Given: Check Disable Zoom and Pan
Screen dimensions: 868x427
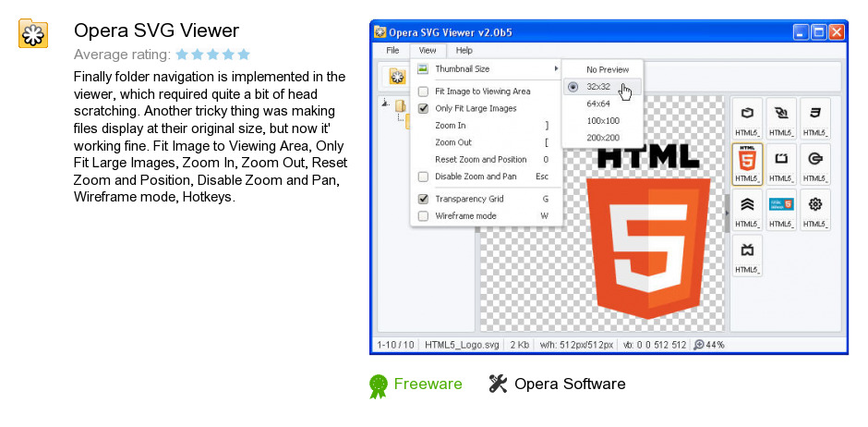Looking at the screenshot, I should [423, 177].
